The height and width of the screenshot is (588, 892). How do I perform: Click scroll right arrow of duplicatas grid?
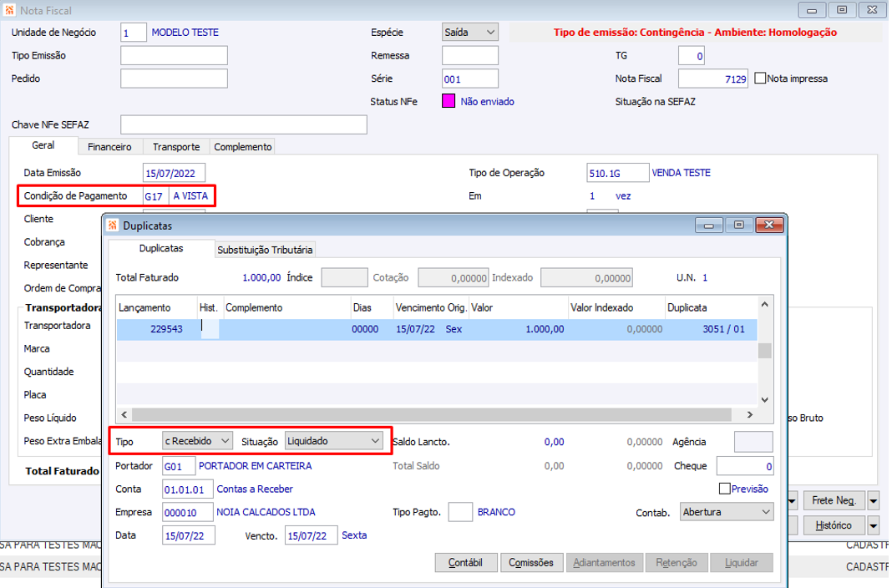750,414
